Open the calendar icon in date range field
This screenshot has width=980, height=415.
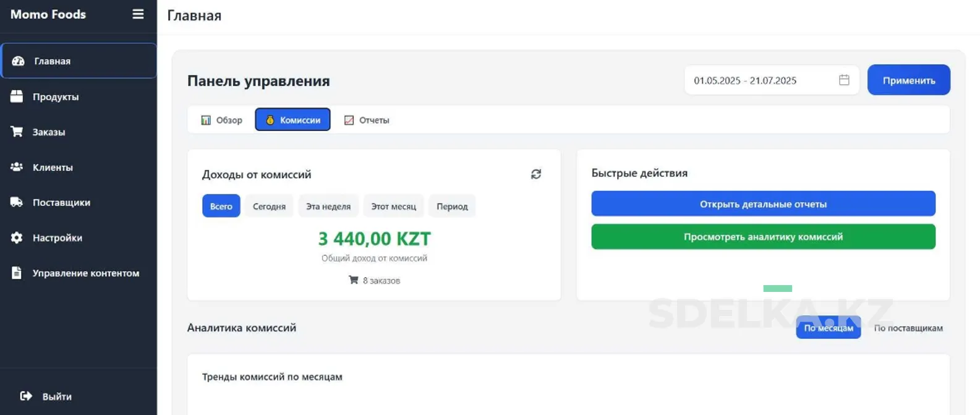(844, 80)
